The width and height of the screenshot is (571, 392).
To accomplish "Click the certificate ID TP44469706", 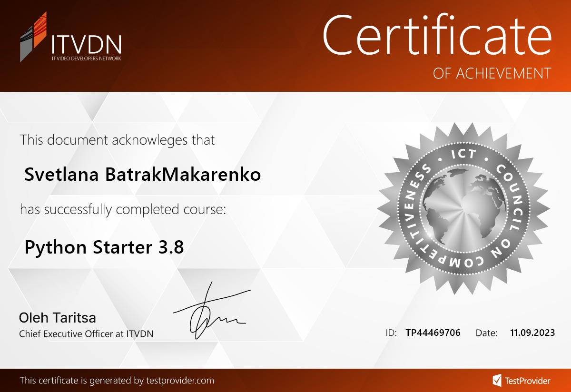I will (x=433, y=333).
